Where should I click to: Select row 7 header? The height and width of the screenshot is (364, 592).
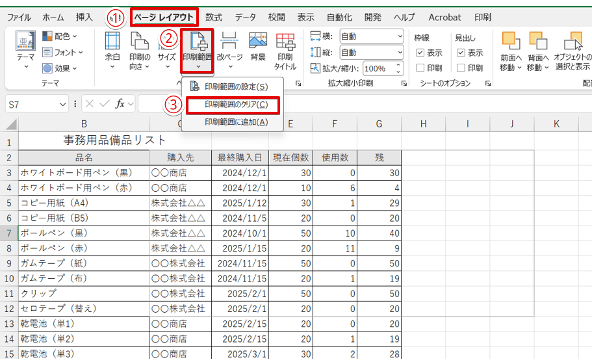(x=9, y=233)
